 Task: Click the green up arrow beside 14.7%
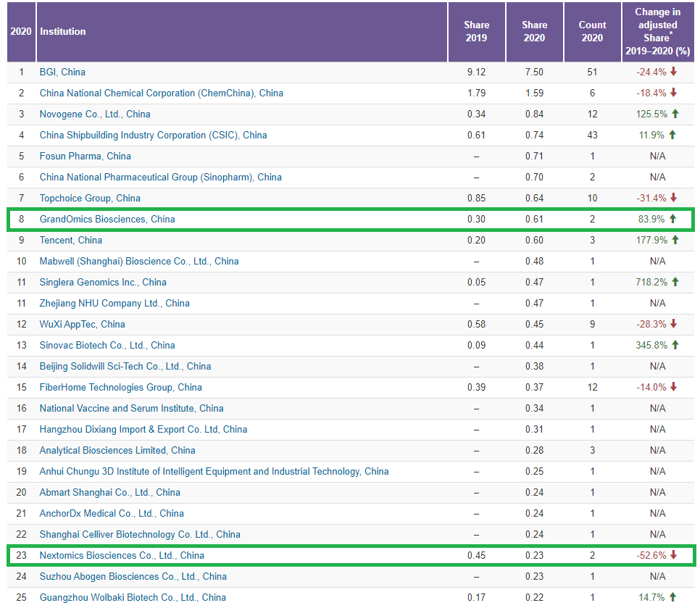pyautogui.click(x=672, y=596)
